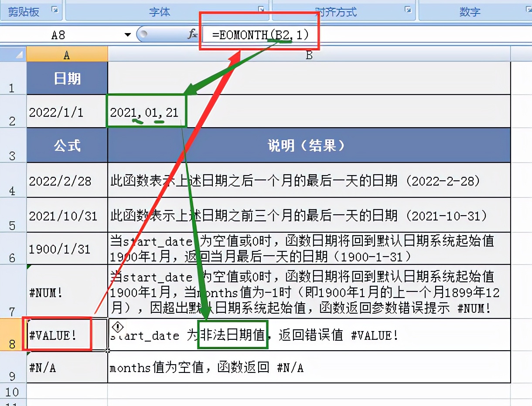This screenshot has width=532, height=406.
Task: Click the 剪贴板 group label
Action: (24, 11)
